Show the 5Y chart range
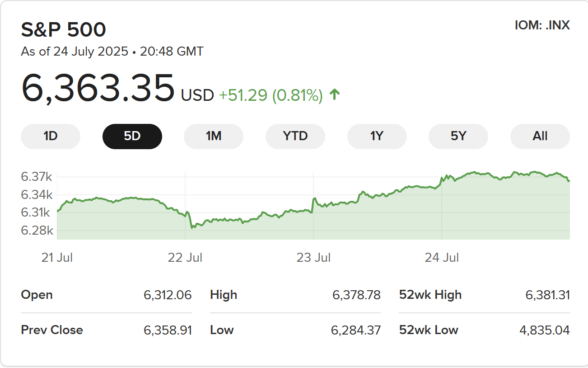Screen dimensions: 588x368 click(458, 136)
